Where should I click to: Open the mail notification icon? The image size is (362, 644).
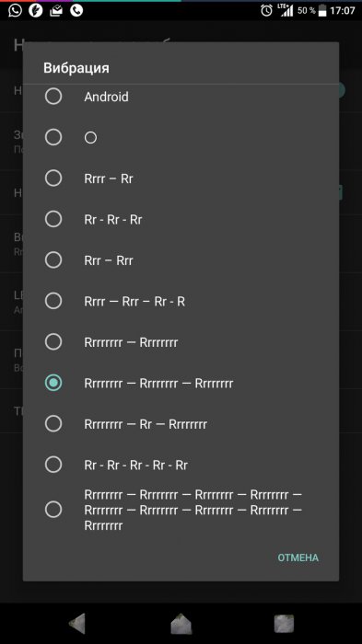click(x=56, y=11)
